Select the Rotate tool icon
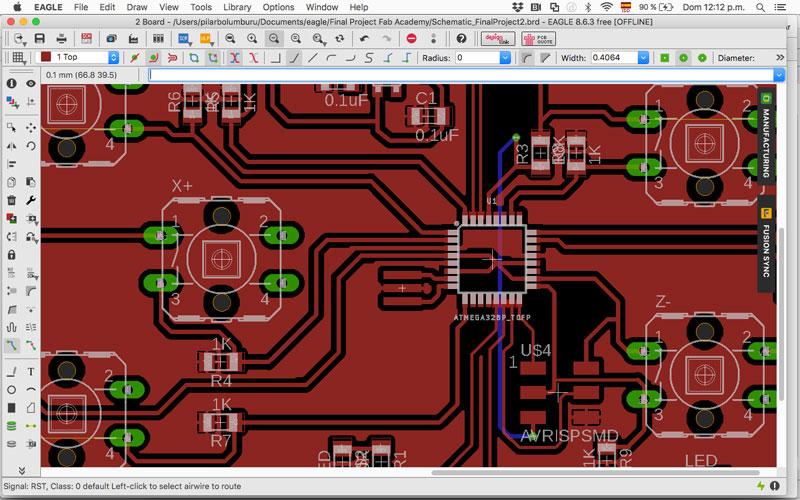 [31, 146]
